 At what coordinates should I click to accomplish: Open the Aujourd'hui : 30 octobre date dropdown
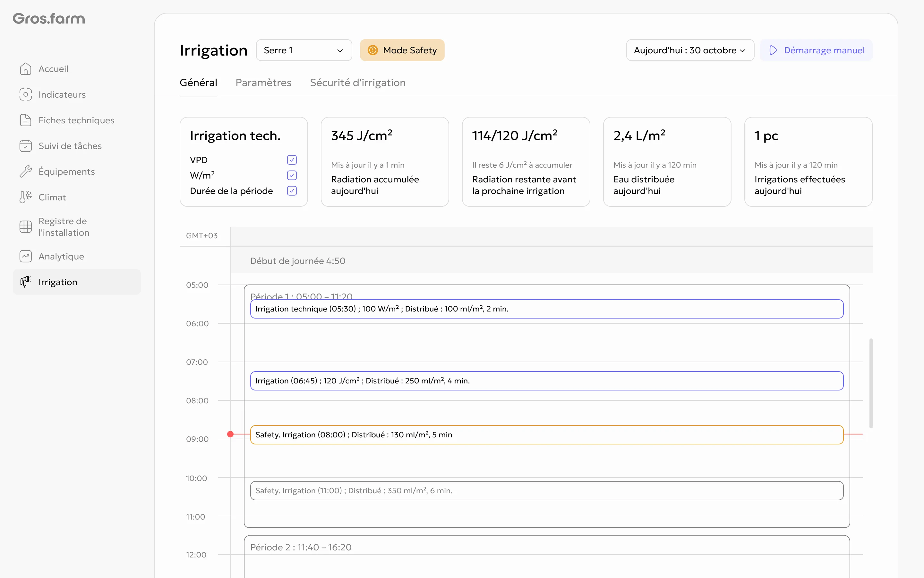pos(690,50)
